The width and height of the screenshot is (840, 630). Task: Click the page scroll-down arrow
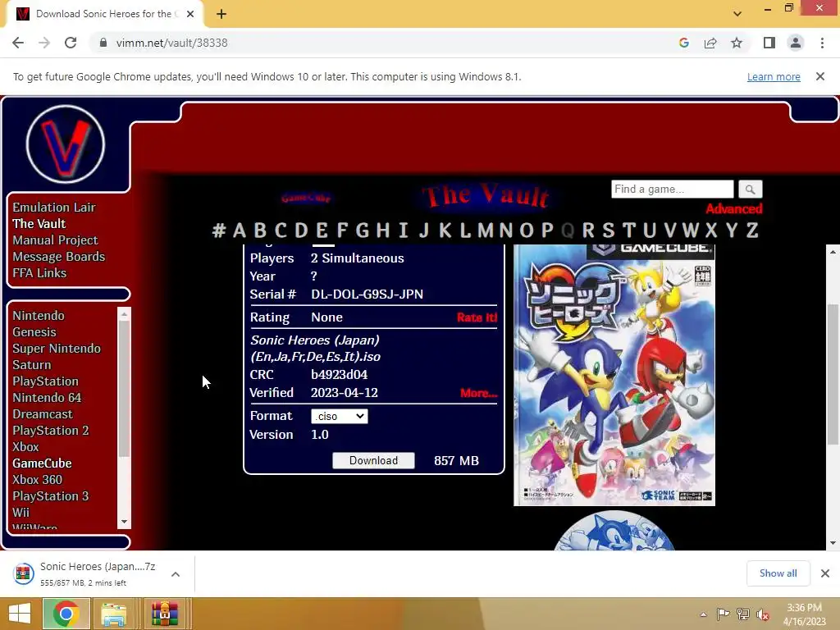[x=833, y=543]
